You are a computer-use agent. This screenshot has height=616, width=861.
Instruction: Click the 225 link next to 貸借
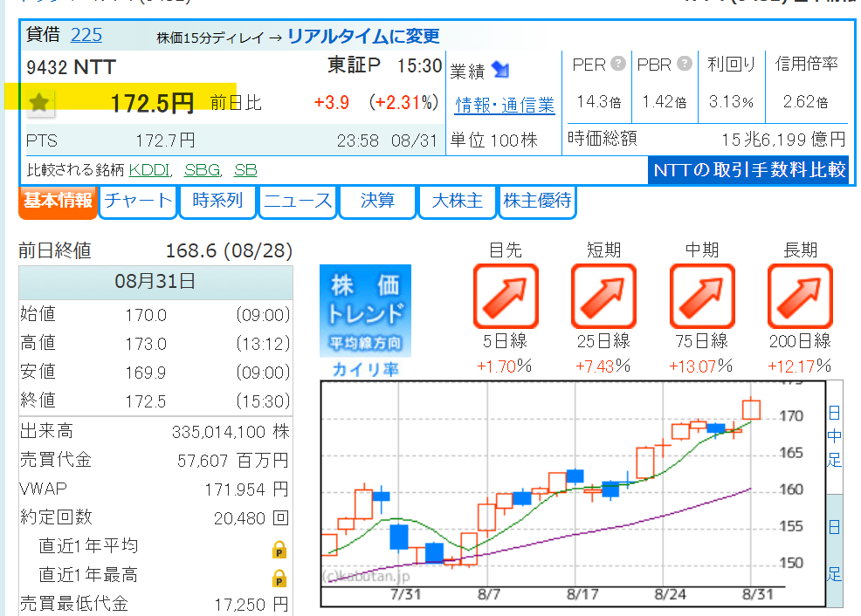[86, 35]
